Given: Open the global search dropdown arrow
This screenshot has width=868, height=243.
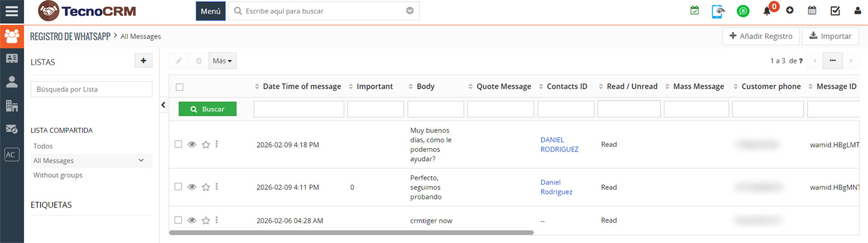Looking at the screenshot, I should 410,11.
